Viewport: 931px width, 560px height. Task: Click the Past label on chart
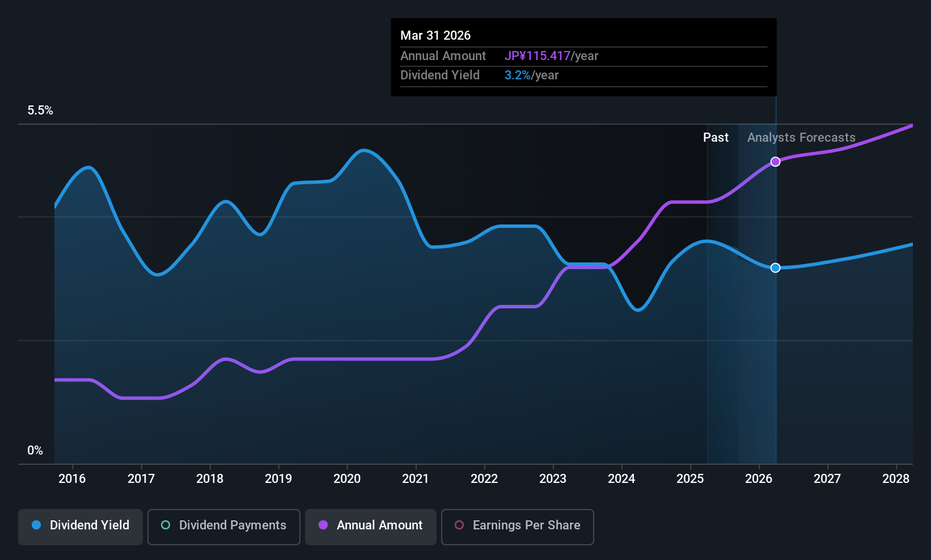[716, 138]
